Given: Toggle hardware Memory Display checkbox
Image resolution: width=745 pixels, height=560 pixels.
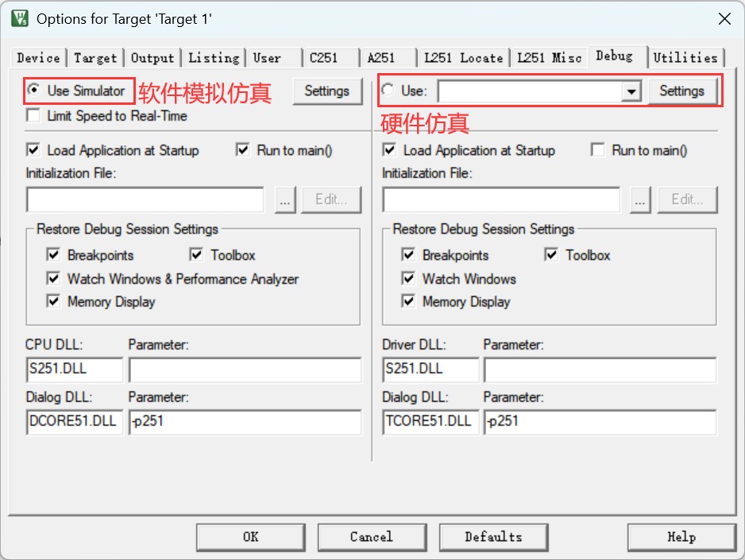Looking at the screenshot, I should [x=408, y=301].
